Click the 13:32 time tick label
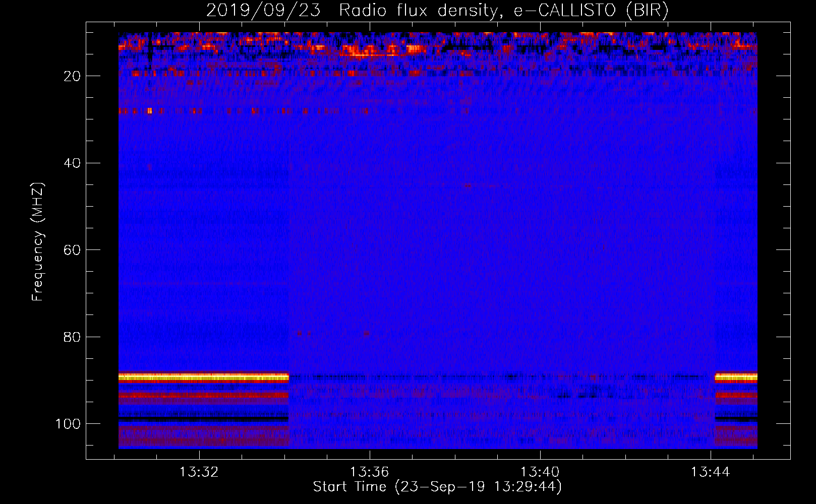The height and width of the screenshot is (504, 816). point(199,472)
